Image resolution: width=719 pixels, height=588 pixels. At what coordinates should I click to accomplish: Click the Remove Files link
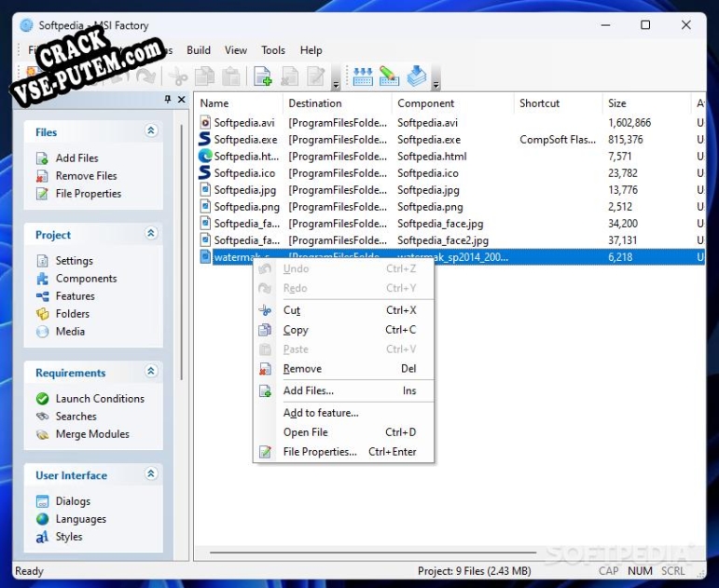(86, 175)
